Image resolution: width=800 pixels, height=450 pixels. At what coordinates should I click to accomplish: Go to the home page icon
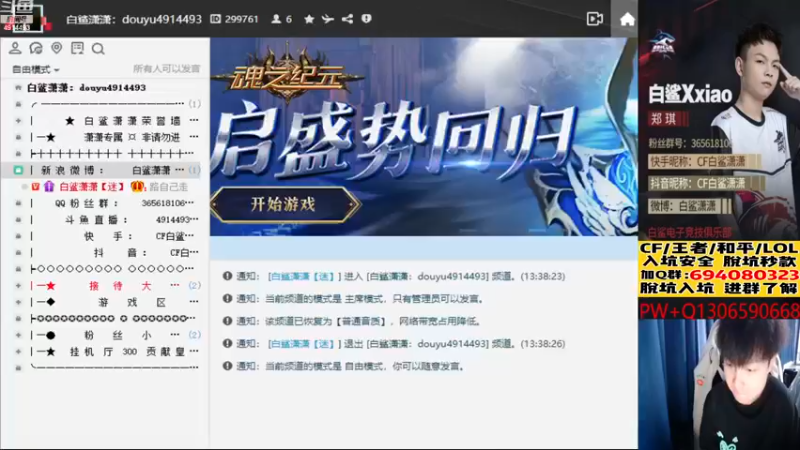[627, 19]
